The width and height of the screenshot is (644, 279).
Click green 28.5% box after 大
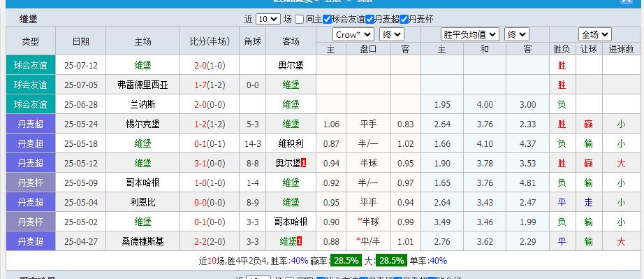click(x=391, y=261)
